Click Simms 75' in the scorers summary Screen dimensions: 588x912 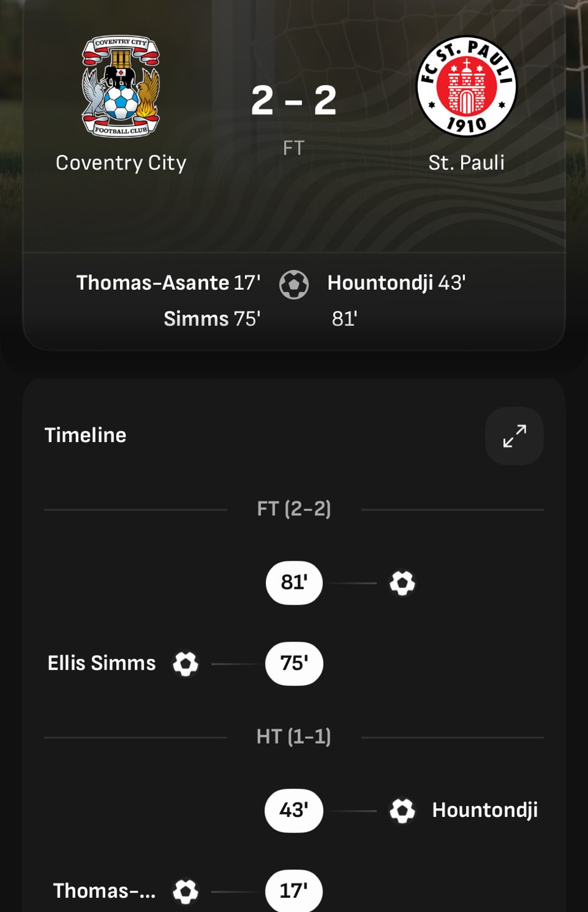(212, 319)
